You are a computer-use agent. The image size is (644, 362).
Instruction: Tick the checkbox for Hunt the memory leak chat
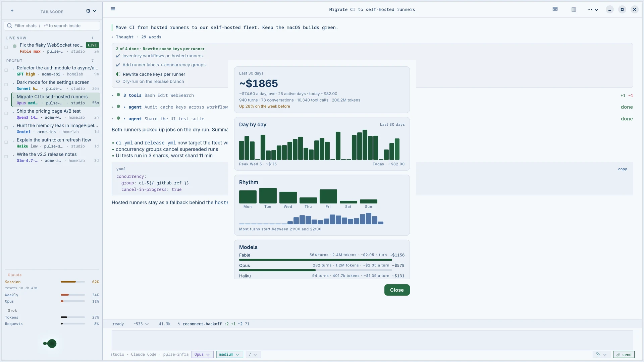tap(6, 128)
